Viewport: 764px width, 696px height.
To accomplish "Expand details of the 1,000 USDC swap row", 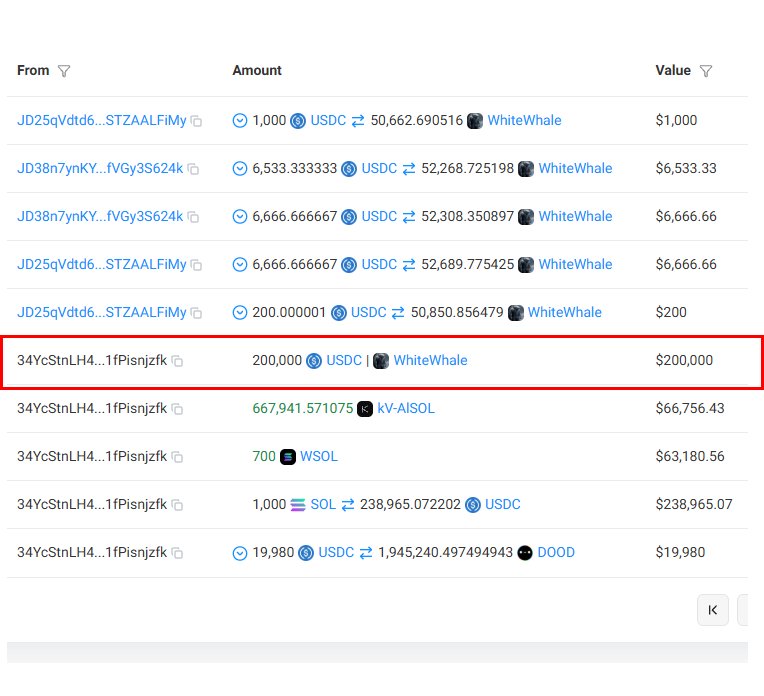I will 240,121.
